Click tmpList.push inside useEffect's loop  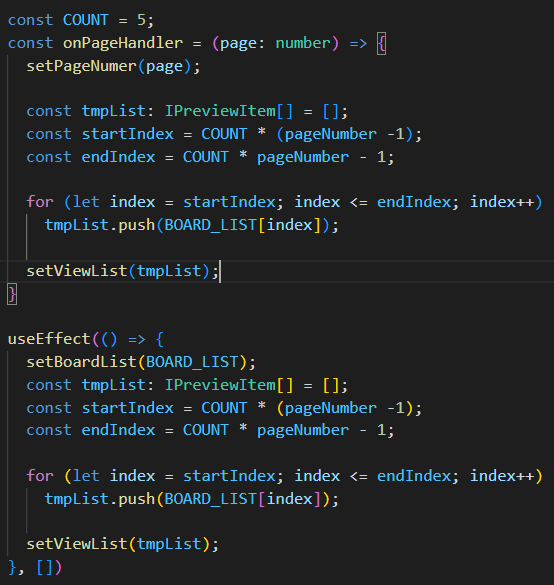point(100,499)
